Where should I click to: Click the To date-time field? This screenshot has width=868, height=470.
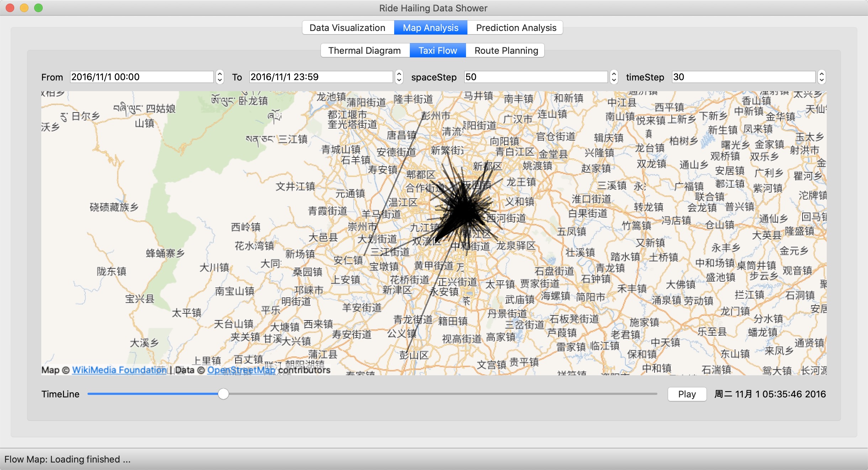click(x=321, y=77)
